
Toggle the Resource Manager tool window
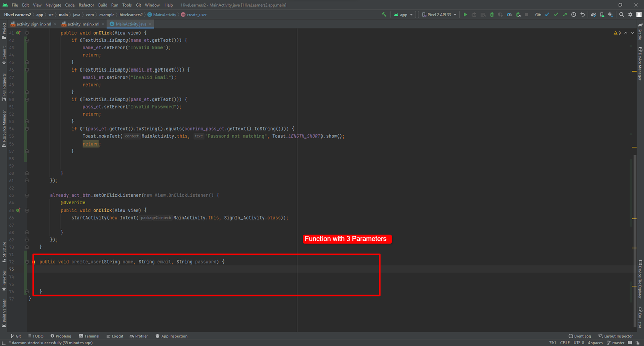coord(4,128)
